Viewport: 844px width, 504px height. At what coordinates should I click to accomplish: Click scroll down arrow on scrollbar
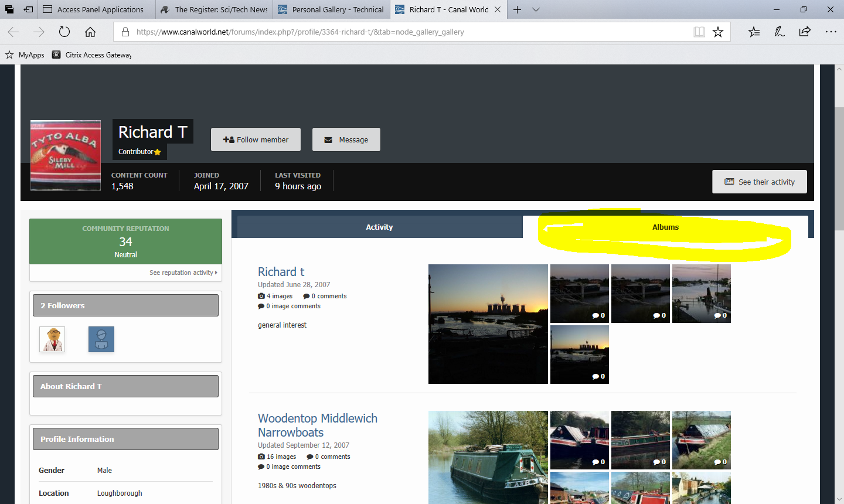coord(839,499)
